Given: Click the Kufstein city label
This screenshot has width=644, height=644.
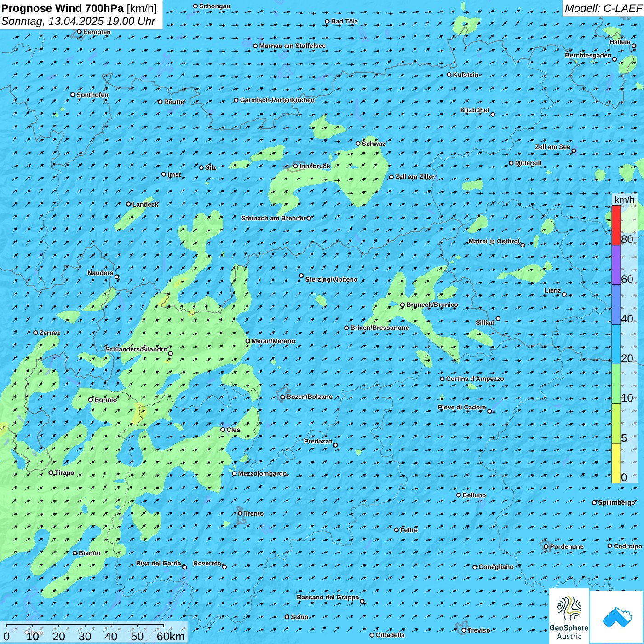Looking at the screenshot, I should tap(466, 75).
